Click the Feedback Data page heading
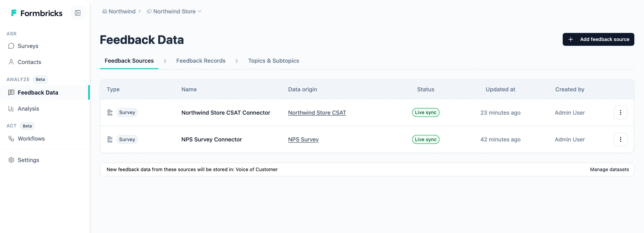 142,40
